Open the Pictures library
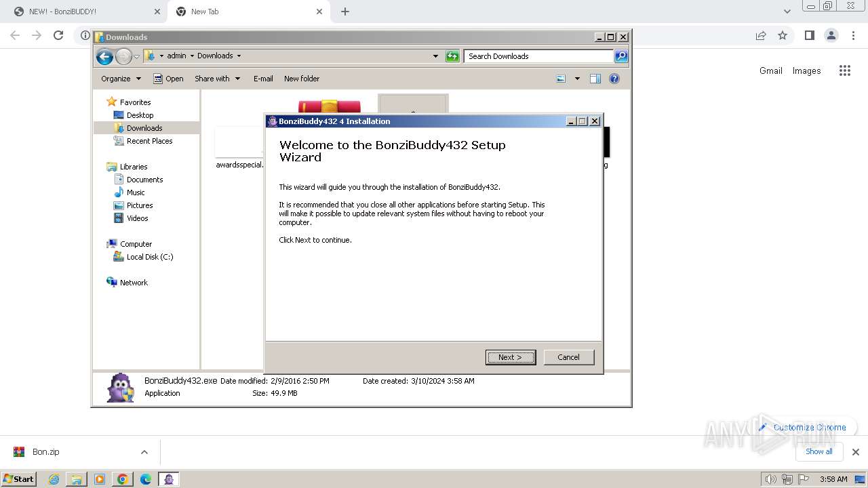Viewport: 868px width, 488px height. pyautogui.click(x=140, y=205)
